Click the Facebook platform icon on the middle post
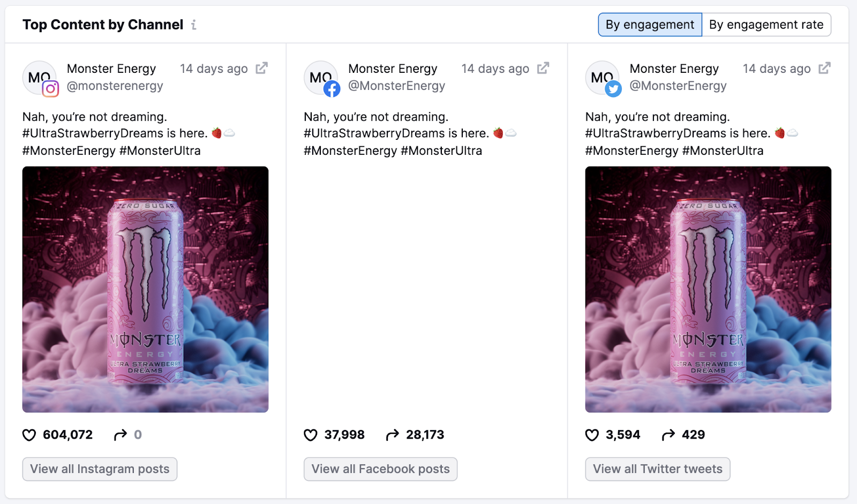 pos(332,89)
